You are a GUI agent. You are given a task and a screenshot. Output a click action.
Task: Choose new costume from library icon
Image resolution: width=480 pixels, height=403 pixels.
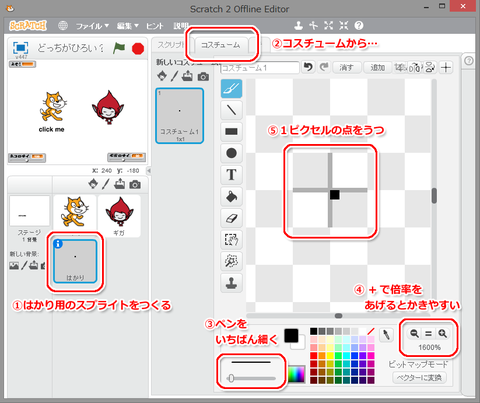(x=162, y=76)
